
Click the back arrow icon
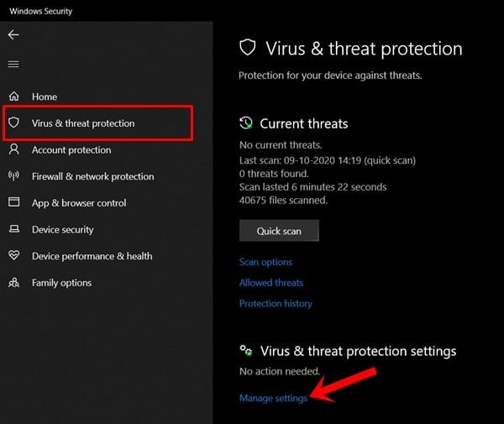13,35
